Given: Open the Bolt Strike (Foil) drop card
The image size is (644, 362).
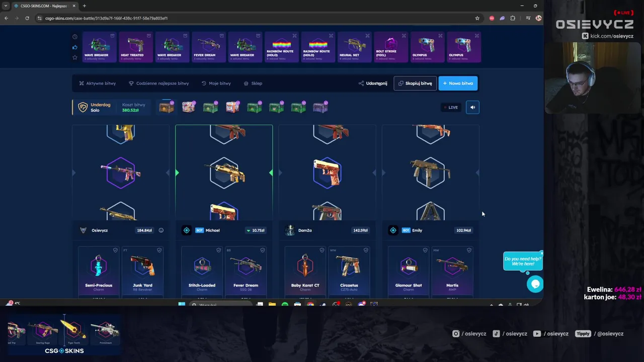Looking at the screenshot, I should point(391,47).
